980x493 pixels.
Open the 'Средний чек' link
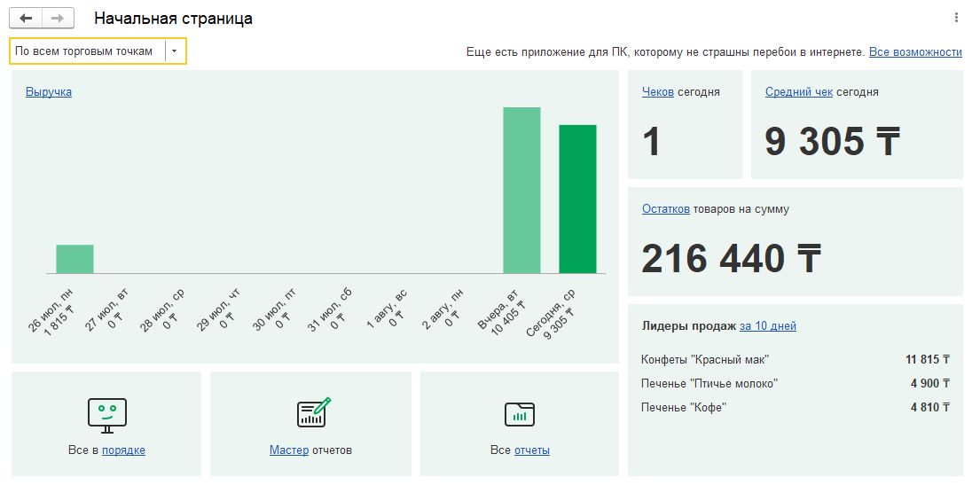798,91
